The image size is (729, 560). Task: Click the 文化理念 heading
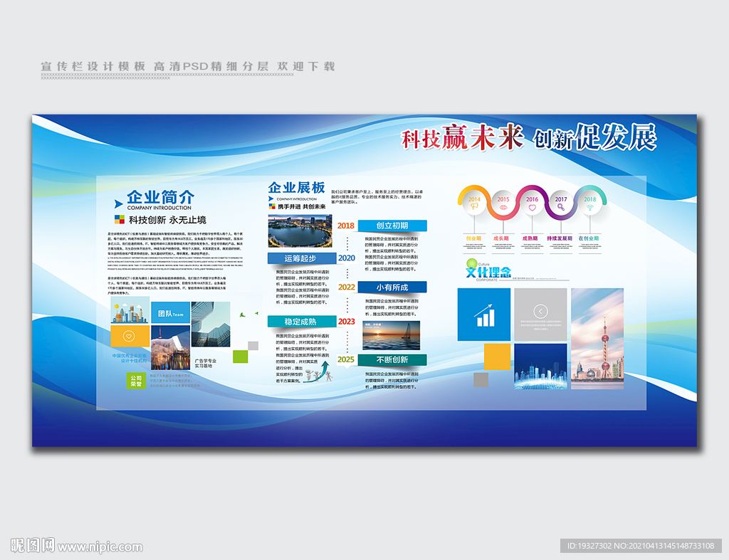(x=488, y=273)
